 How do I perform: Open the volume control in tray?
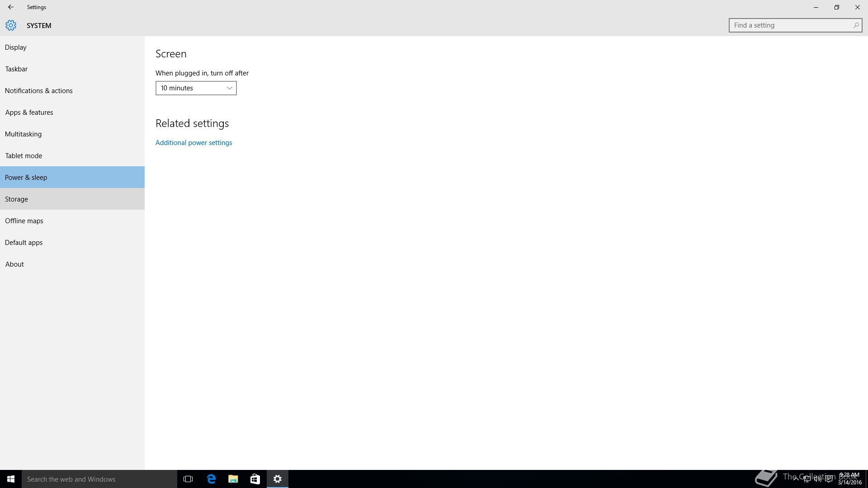click(x=817, y=479)
